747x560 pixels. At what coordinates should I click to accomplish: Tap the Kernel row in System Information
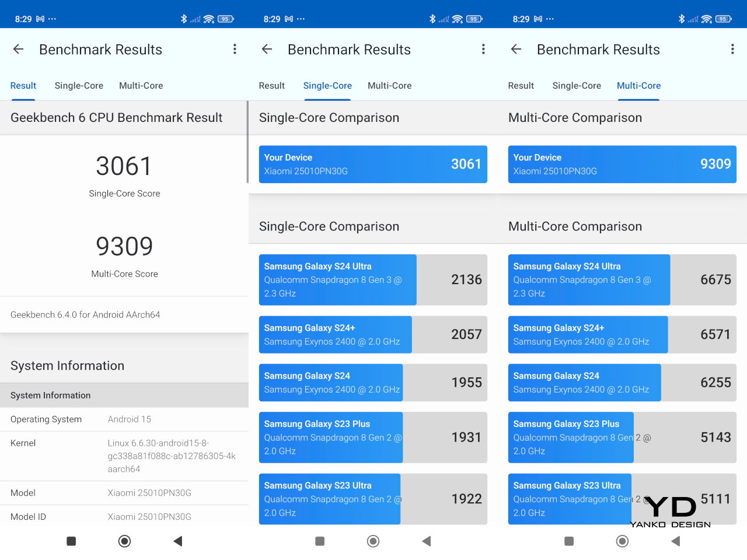click(124, 456)
